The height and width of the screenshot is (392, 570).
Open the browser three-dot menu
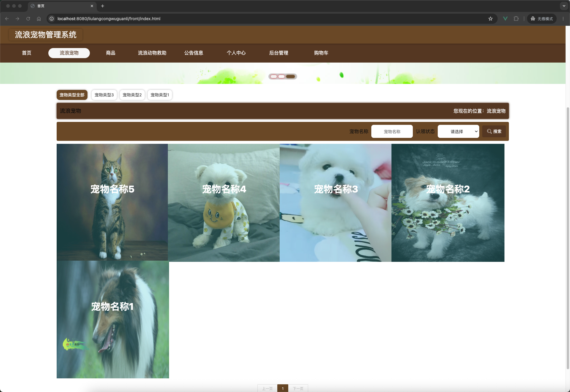pos(563,19)
